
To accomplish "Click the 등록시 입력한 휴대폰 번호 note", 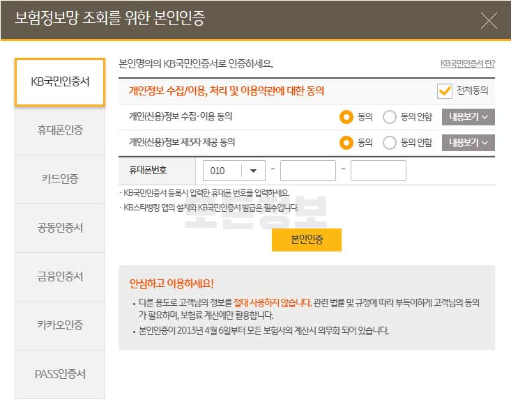I will 205,193.
